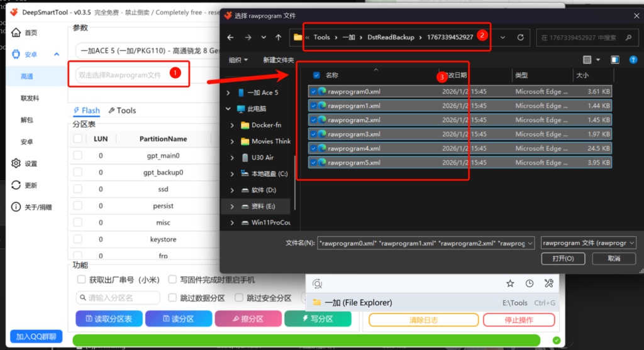
Task: Select Flash tab
Action: (86, 111)
